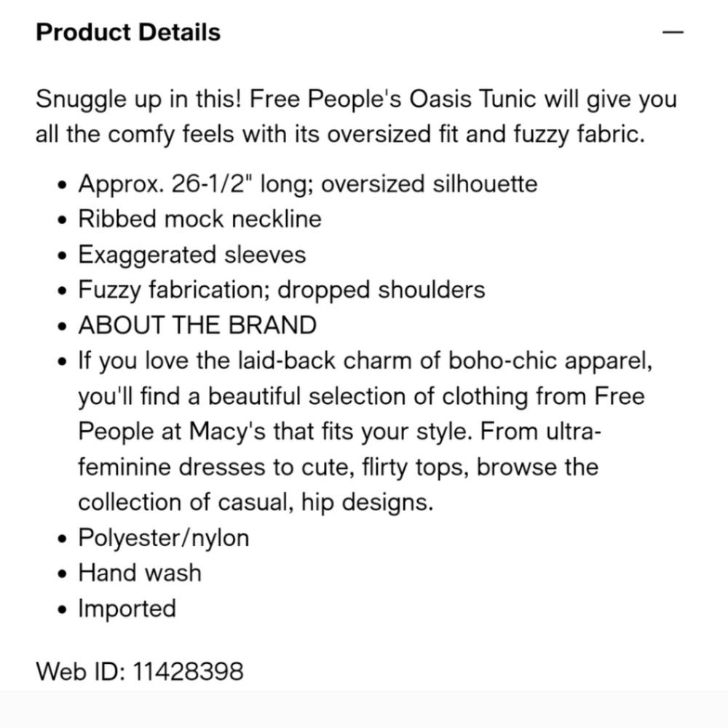Click the Exaggerated sleeves bullet
This screenshot has width=728, height=728.
(191, 254)
